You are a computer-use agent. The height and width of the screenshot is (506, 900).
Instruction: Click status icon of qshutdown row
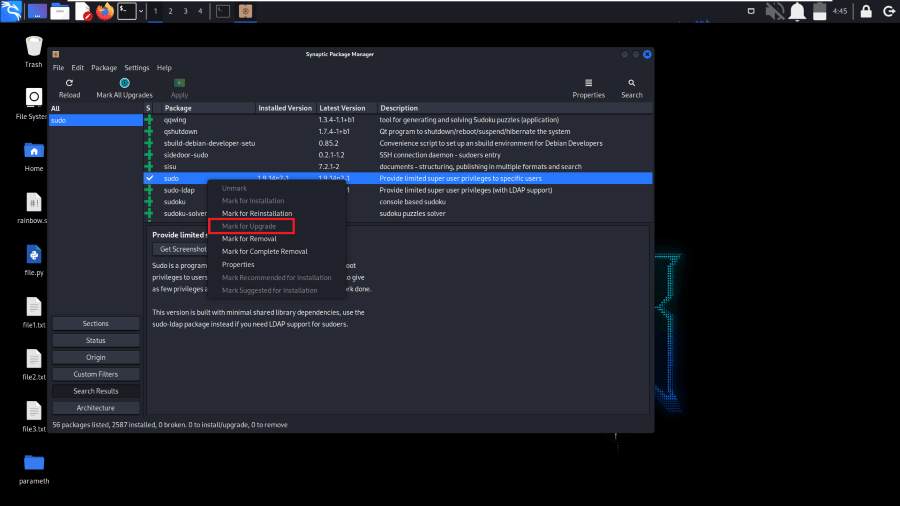(x=149, y=131)
